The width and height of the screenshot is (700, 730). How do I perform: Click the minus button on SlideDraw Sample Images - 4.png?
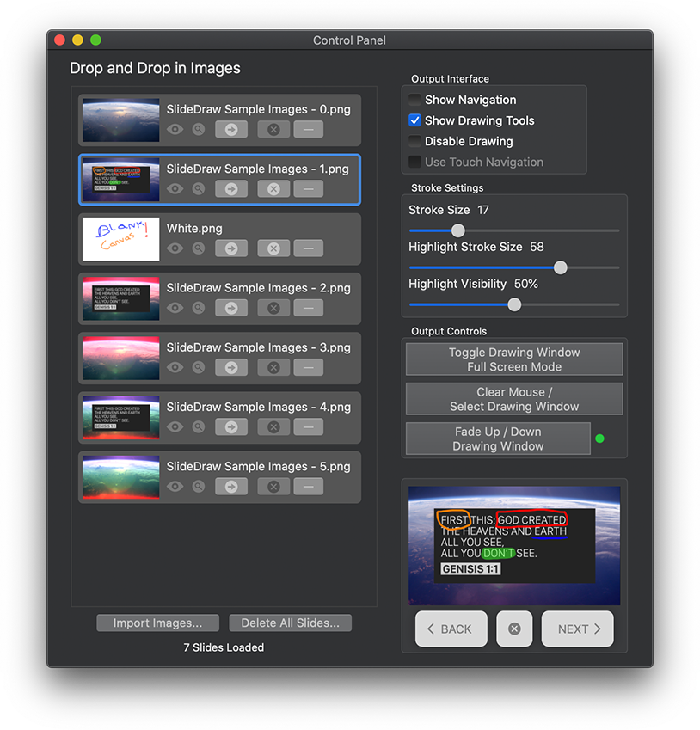pyautogui.click(x=309, y=427)
